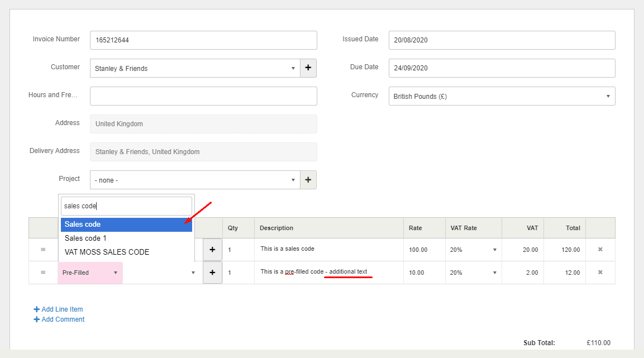Delete the first line item row
This screenshot has width=644, height=358.
click(600, 250)
